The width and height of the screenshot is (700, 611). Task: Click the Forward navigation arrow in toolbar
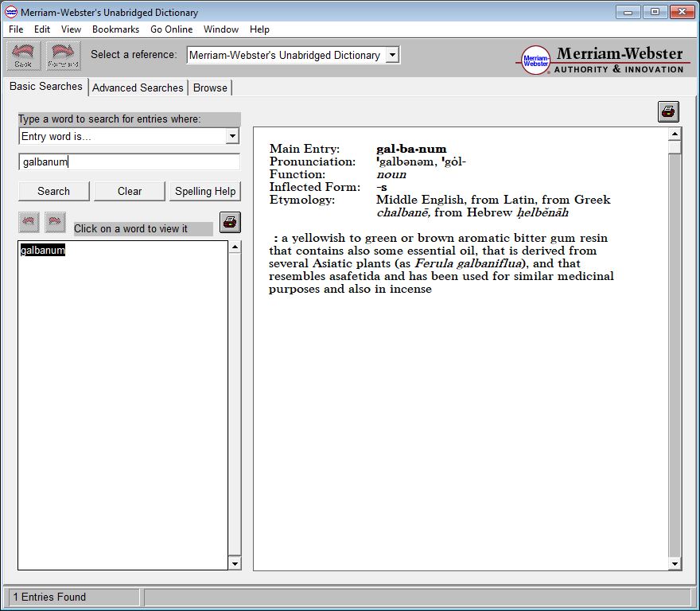pos(64,56)
